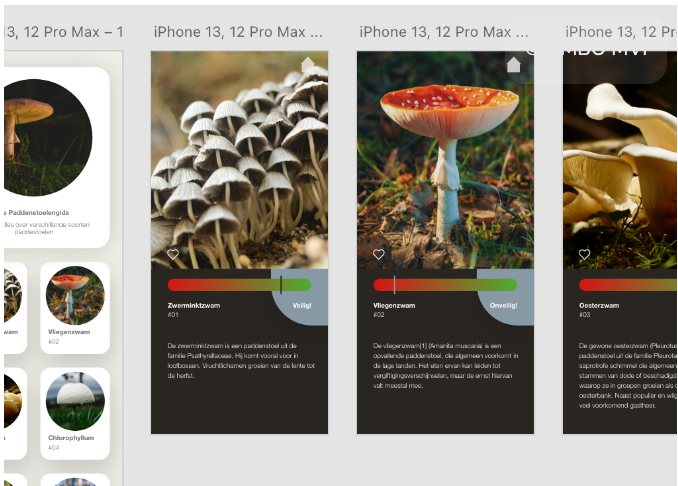Click the Paddenstoelengids heading text
Viewport: 678px width, 486px height.
point(37,213)
